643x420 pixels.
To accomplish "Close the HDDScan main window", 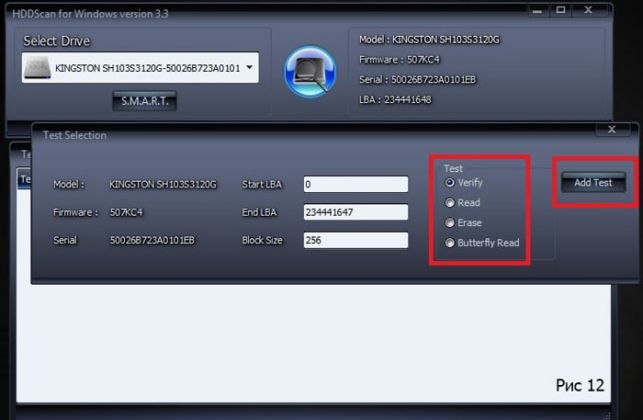I will click(x=589, y=10).
